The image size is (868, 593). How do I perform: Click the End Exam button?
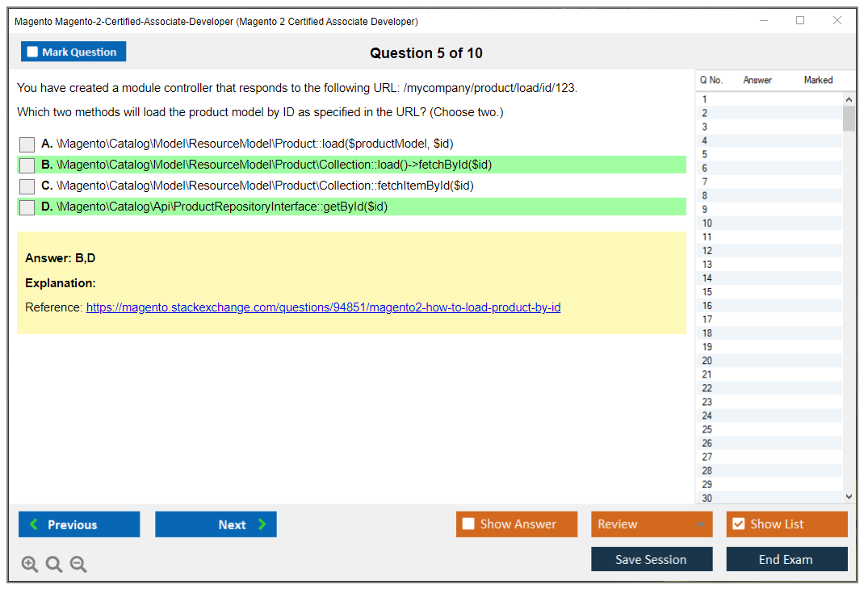point(786,559)
